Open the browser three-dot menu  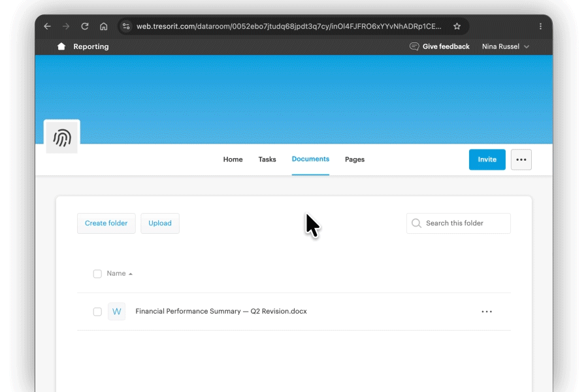point(540,26)
